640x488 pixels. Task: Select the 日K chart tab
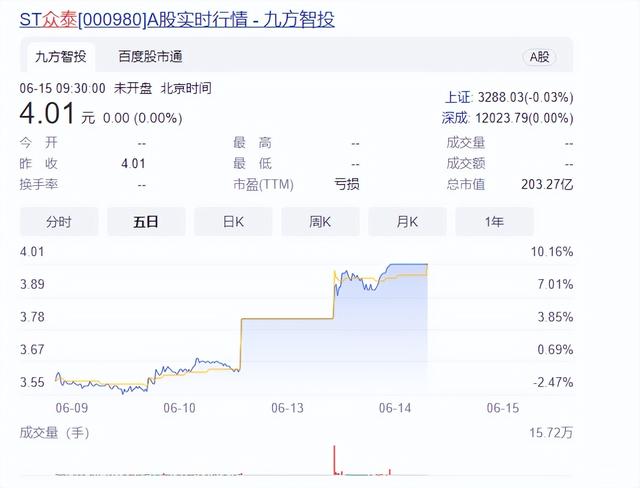(x=233, y=222)
